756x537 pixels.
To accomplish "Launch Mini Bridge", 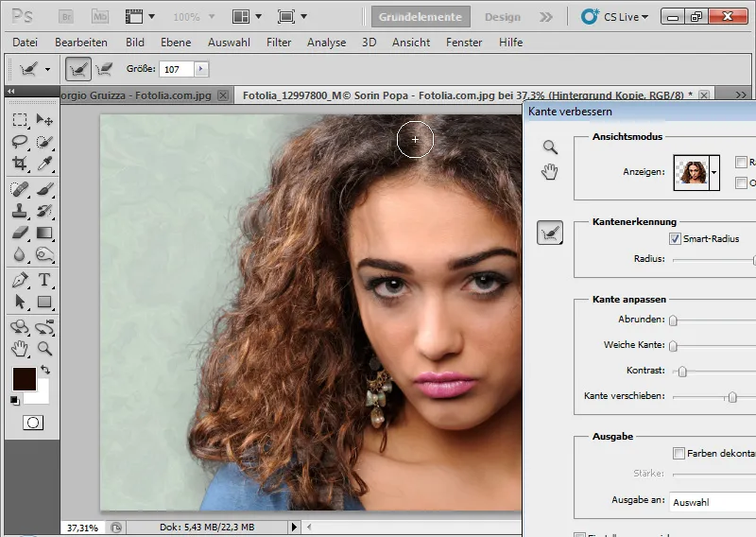I will (x=100, y=17).
